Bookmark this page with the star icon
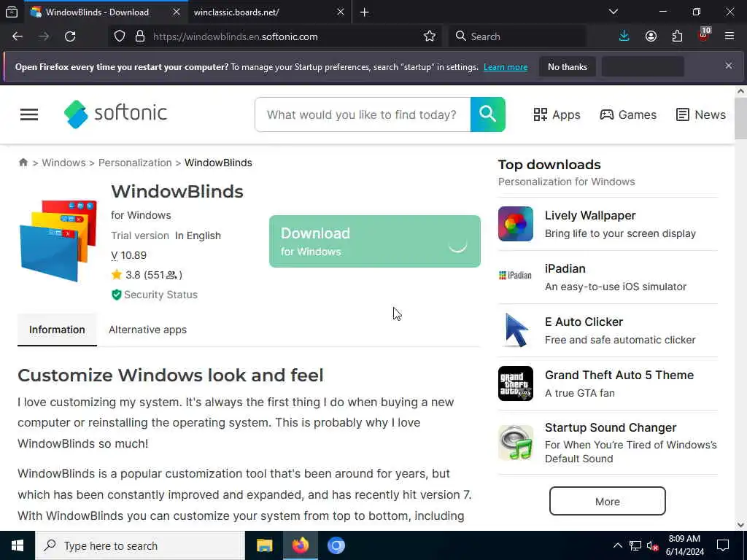Viewport: 747px width, 560px height. point(429,36)
